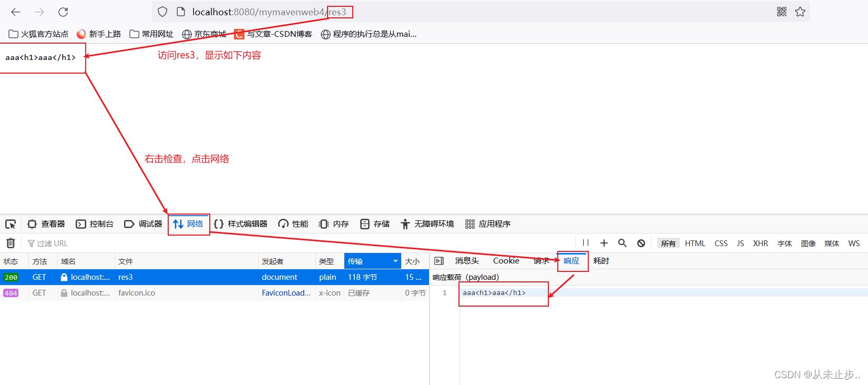Filter requests by 图像
The width and height of the screenshot is (868, 385).
[808, 243]
